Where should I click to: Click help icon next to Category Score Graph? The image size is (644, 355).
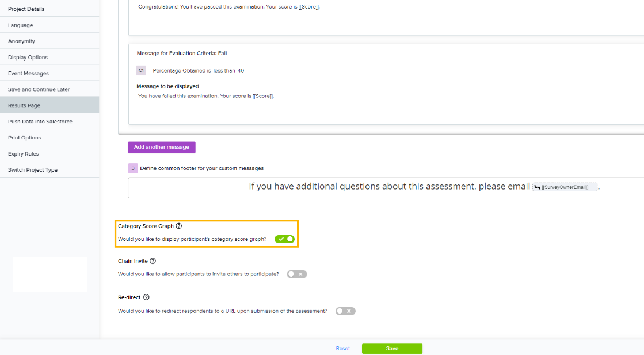pos(179,226)
